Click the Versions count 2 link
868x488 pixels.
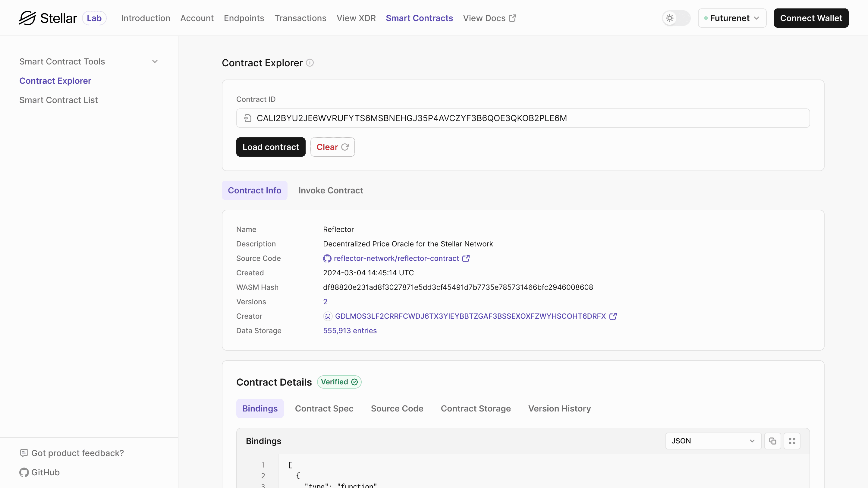325,302
